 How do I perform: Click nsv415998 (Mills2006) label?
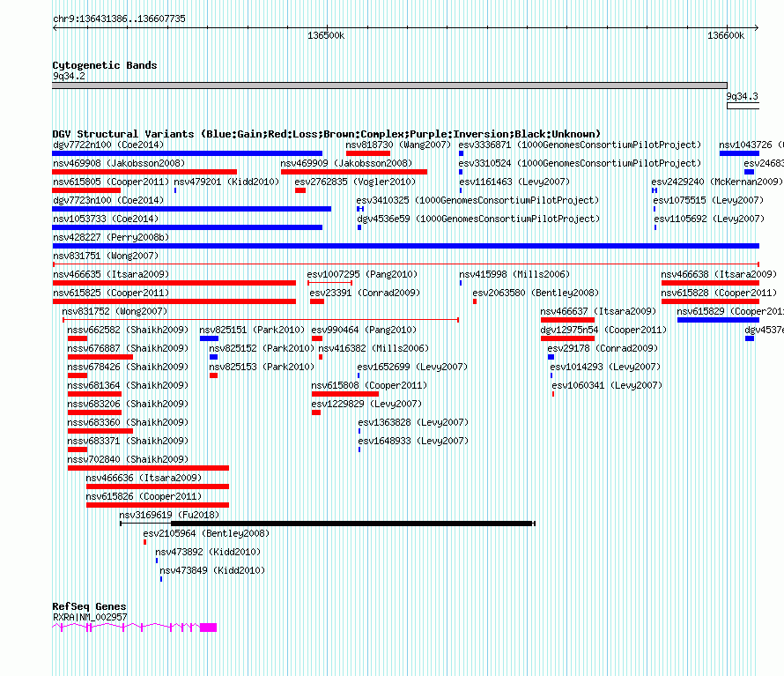pos(514,275)
